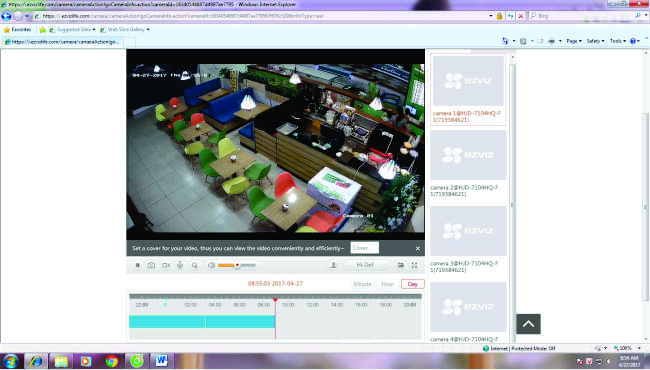Open camera 4 thumbnail
Image resolution: width=650 pixels, height=370 pixels.
(468, 307)
